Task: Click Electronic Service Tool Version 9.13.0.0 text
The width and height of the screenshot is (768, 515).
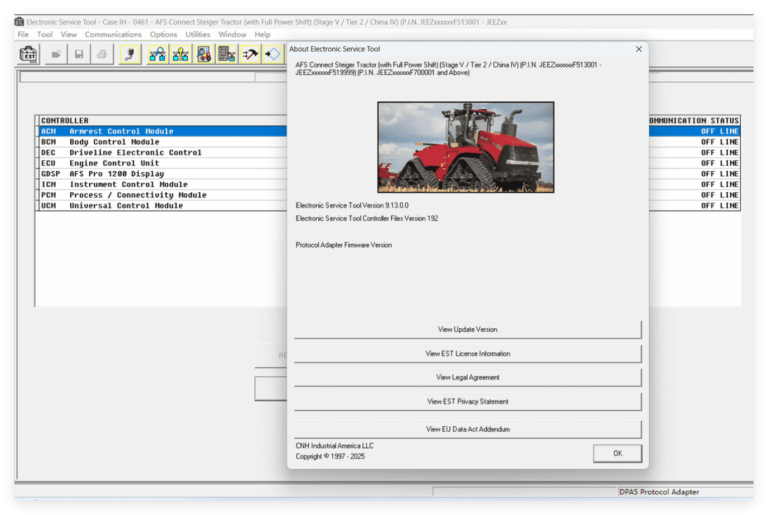Action: click(x=352, y=205)
